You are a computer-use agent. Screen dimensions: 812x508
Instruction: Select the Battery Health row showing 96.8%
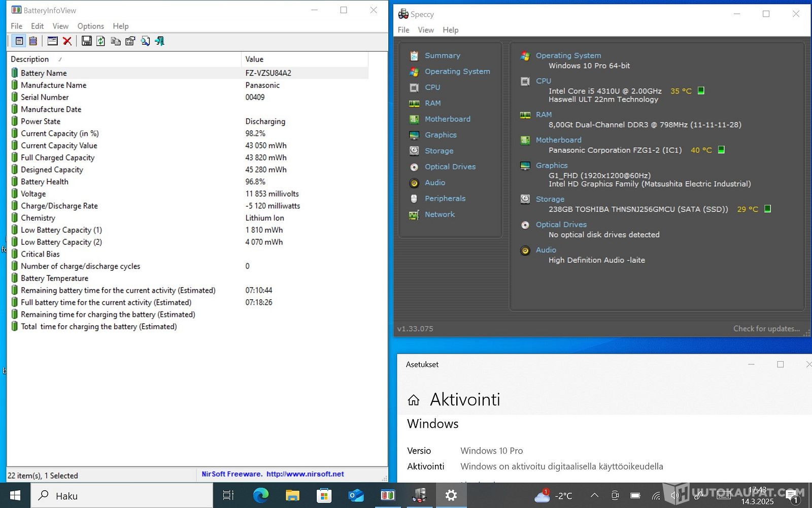coord(188,182)
